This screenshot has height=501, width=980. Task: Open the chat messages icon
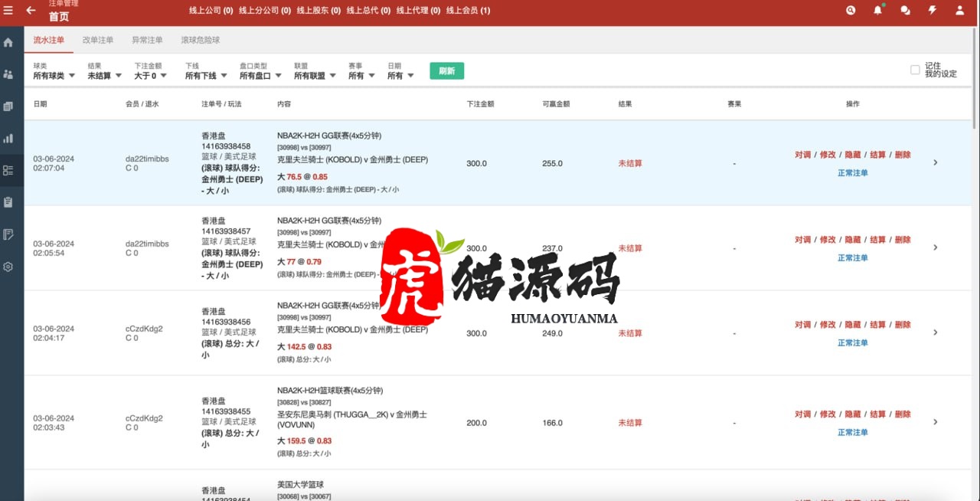click(905, 10)
